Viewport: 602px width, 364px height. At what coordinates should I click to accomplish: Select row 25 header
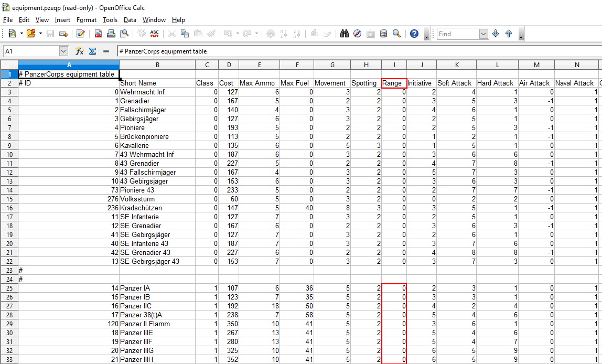[x=9, y=288]
